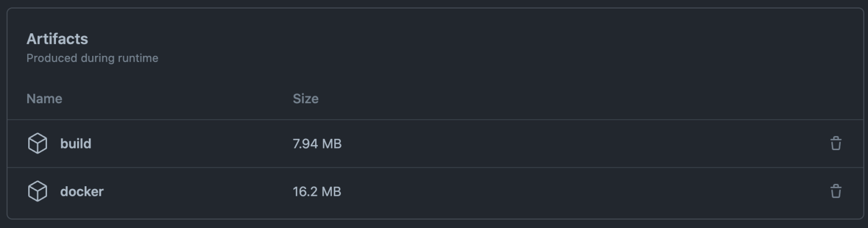
Task: Click empty space in the build row
Action: tap(565, 143)
